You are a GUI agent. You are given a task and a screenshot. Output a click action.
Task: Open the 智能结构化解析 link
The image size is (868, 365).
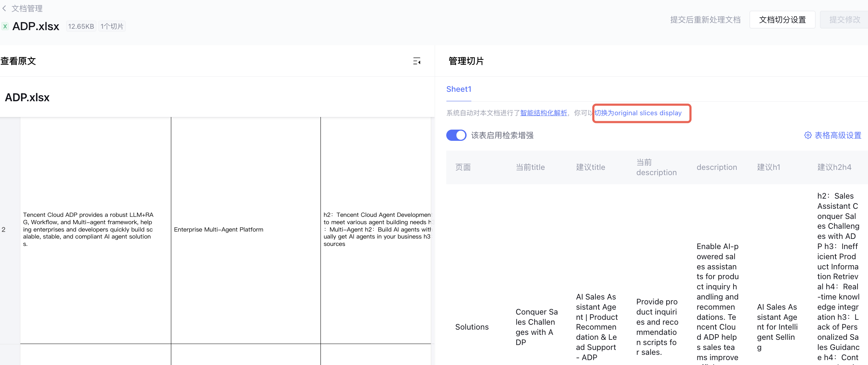[544, 113]
